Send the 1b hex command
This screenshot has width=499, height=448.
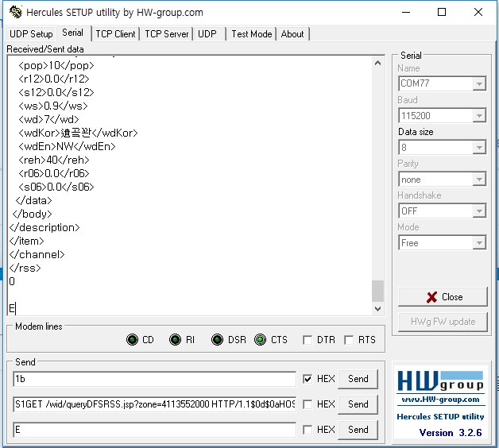coord(358,379)
